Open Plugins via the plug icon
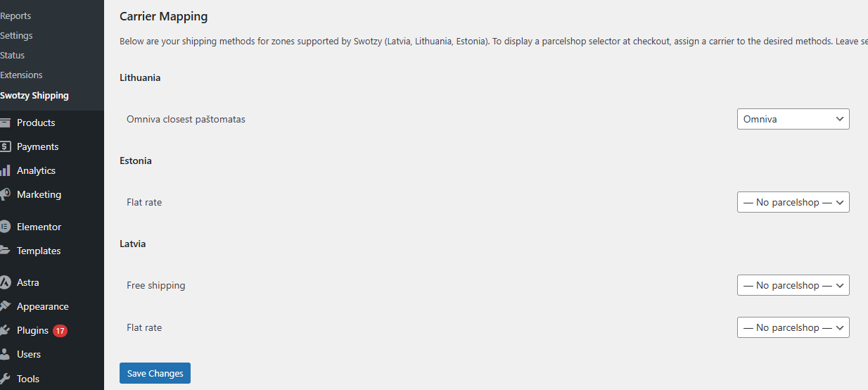The width and height of the screenshot is (868, 390). coord(4,330)
